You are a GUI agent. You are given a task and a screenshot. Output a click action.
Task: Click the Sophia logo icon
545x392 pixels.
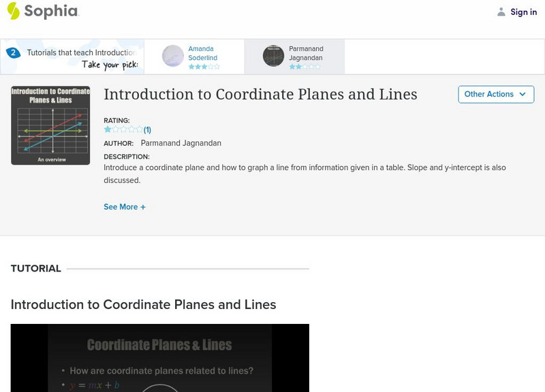click(14, 11)
